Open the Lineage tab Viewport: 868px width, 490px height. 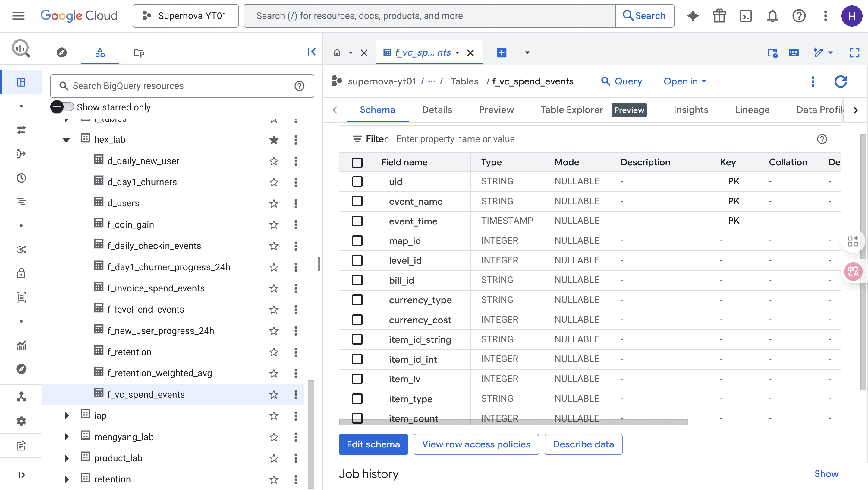(752, 110)
